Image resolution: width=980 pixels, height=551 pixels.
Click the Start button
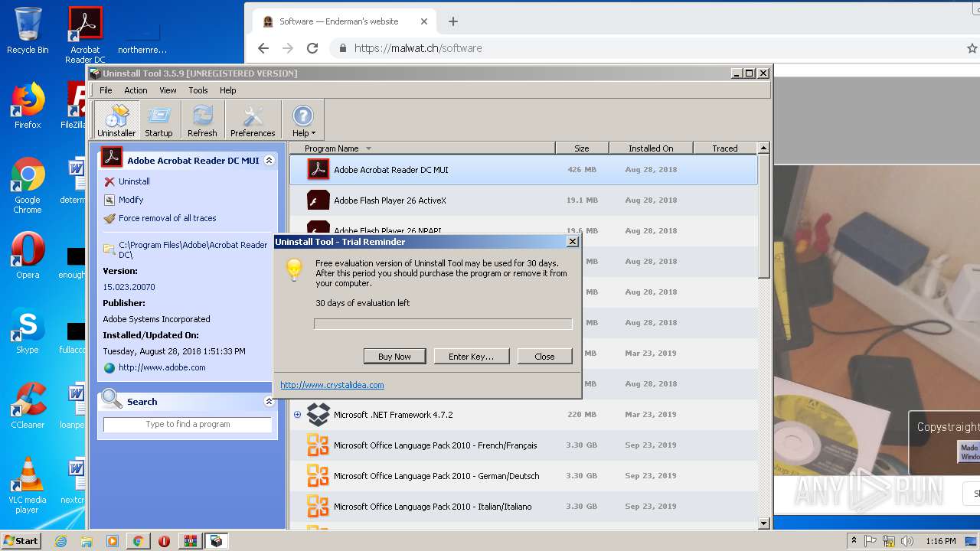(x=21, y=540)
